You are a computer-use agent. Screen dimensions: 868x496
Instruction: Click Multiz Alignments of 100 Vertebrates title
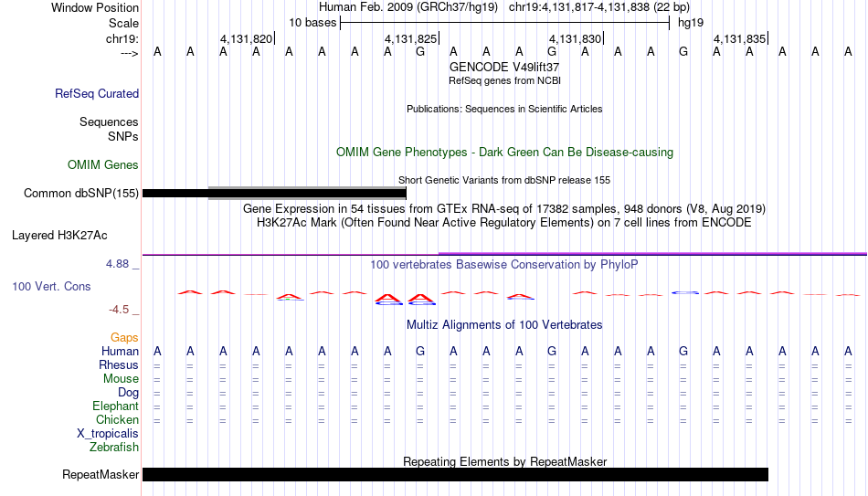504,325
